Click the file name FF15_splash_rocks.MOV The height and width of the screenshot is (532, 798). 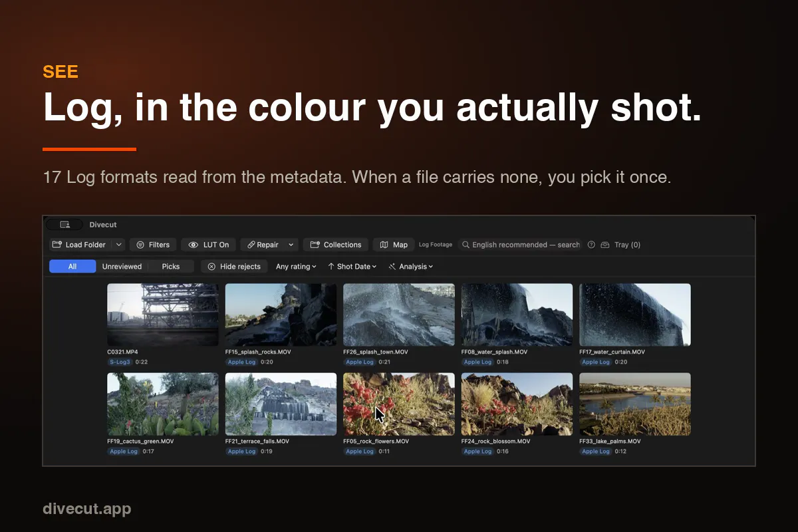258,352
